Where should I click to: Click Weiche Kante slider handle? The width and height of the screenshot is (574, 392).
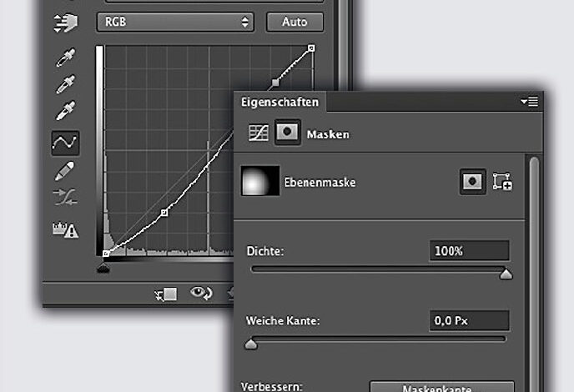(251, 344)
